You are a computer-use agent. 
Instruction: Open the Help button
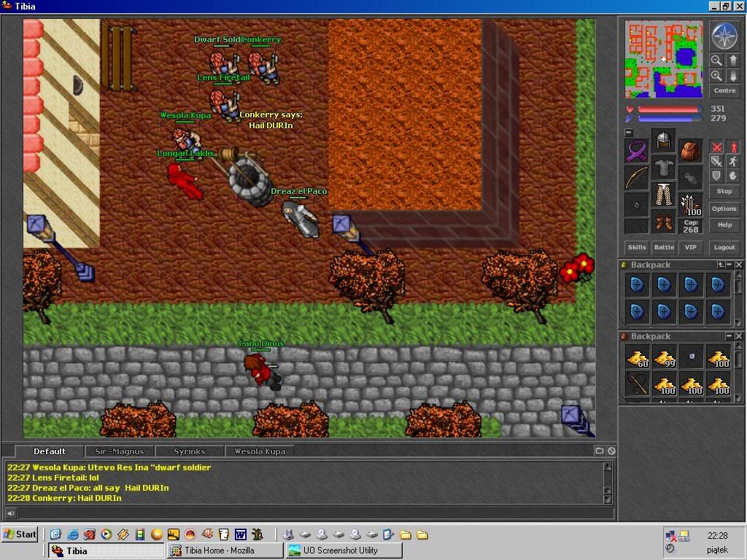(x=724, y=225)
